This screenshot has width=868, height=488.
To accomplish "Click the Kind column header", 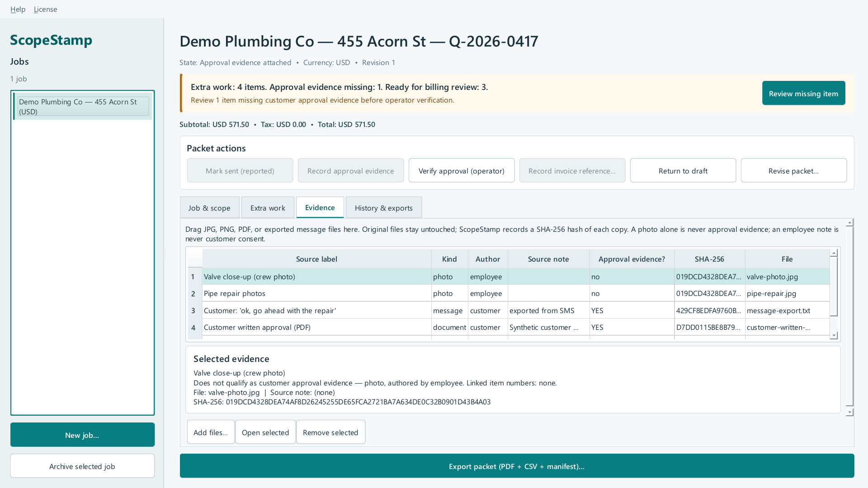I will [x=449, y=259].
